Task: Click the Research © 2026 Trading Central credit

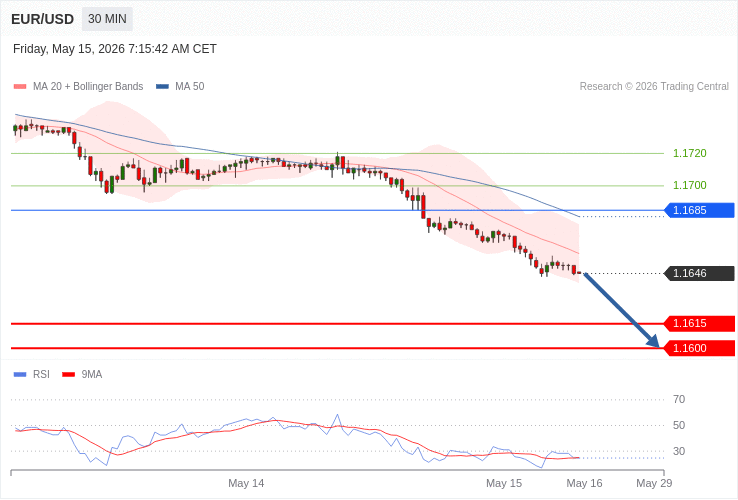Action: pyautogui.click(x=654, y=87)
